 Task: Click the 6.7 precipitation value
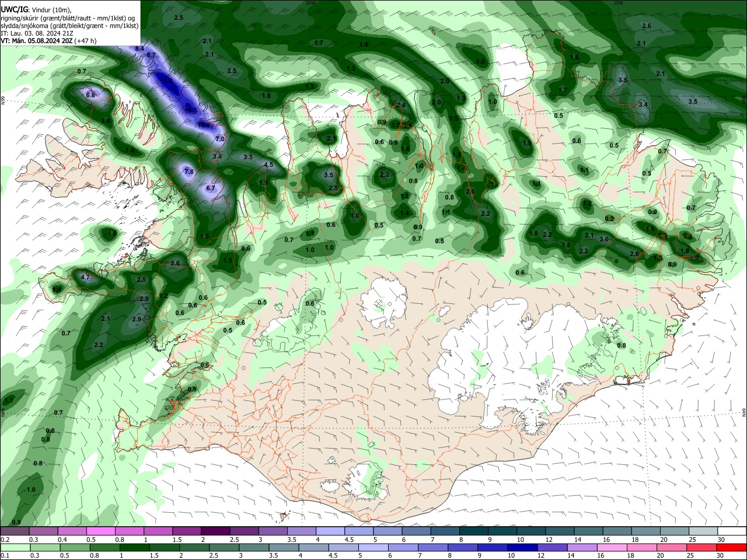pyautogui.click(x=211, y=188)
